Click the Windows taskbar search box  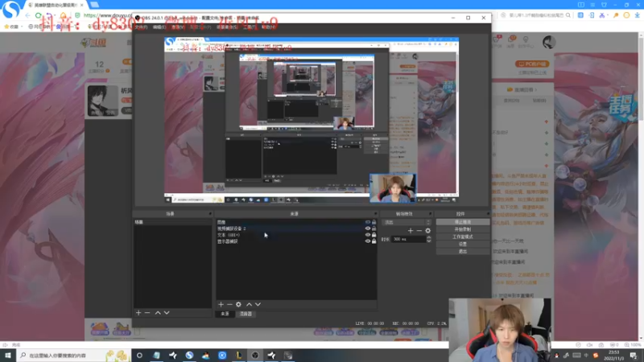point(74,356)
